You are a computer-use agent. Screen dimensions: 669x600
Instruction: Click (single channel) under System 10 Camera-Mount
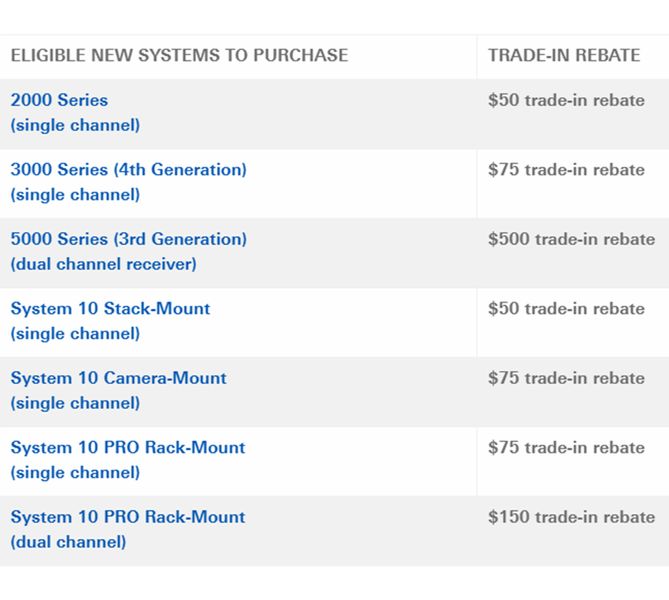[76, 403]
